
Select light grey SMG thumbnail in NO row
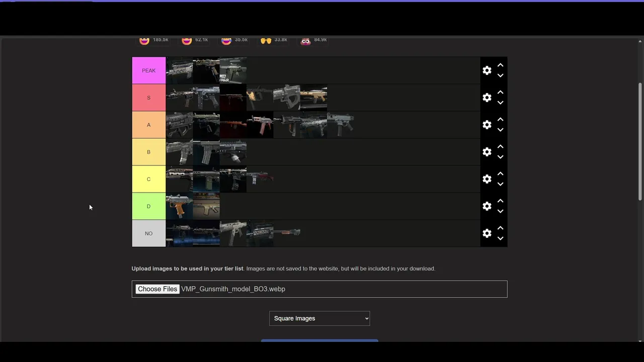pyautogui.click(x=233, y=233)
